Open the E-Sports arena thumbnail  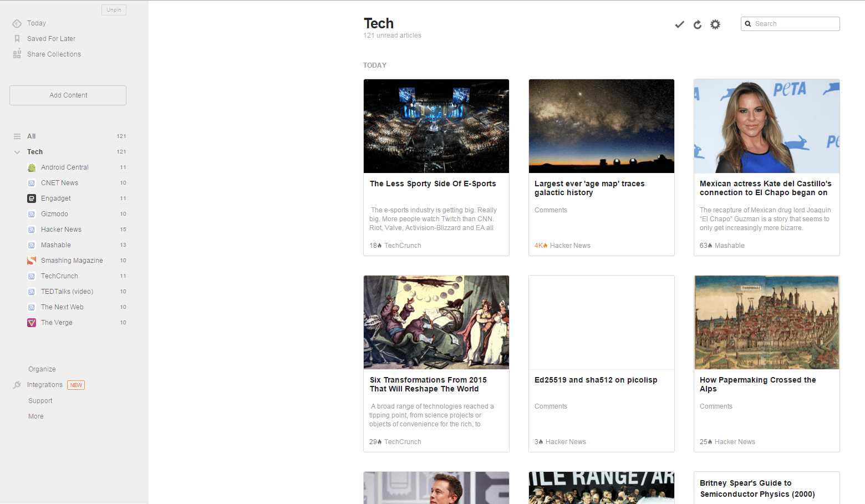436,126
